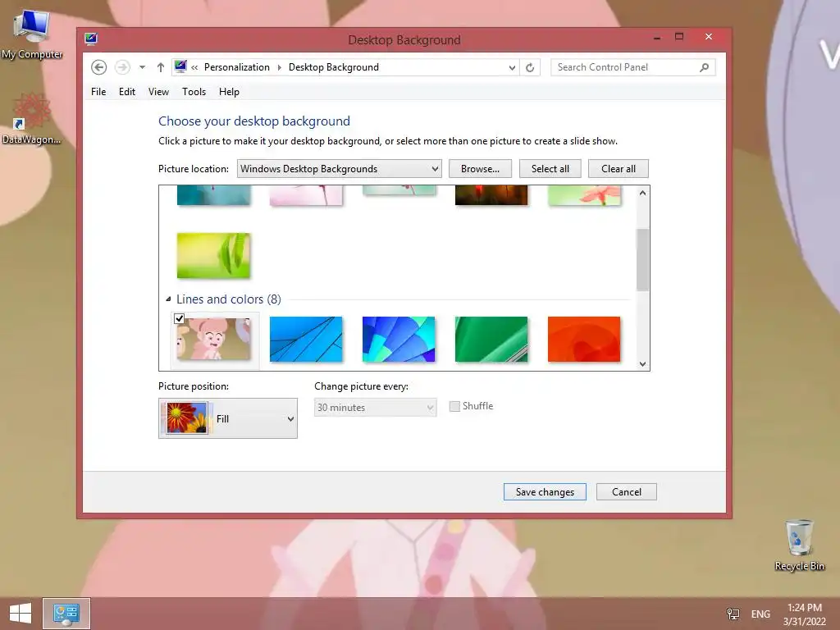The height and width of the screenshot is (630, 840).
Task: Open the Help menu
Action: pos(229,92)
